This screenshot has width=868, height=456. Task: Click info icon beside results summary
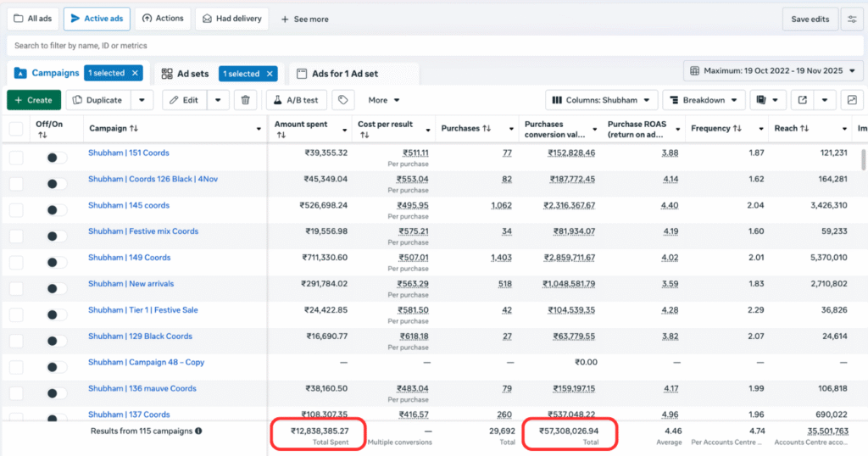coord(198,431)
